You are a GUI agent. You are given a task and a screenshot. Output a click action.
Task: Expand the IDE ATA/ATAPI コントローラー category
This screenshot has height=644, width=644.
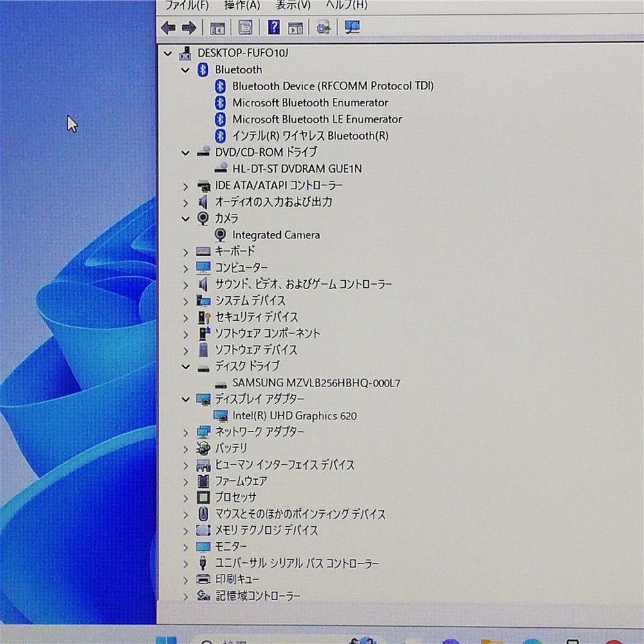pyautogui.click(x=185, y=187)
